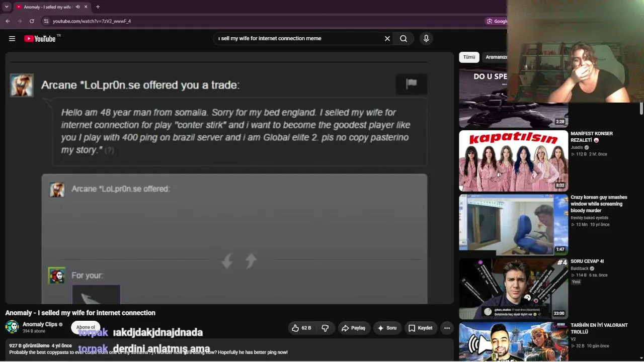This screenshot has width=644, height=362.
Task: Submit search with magnifier button
Action: 404,39
